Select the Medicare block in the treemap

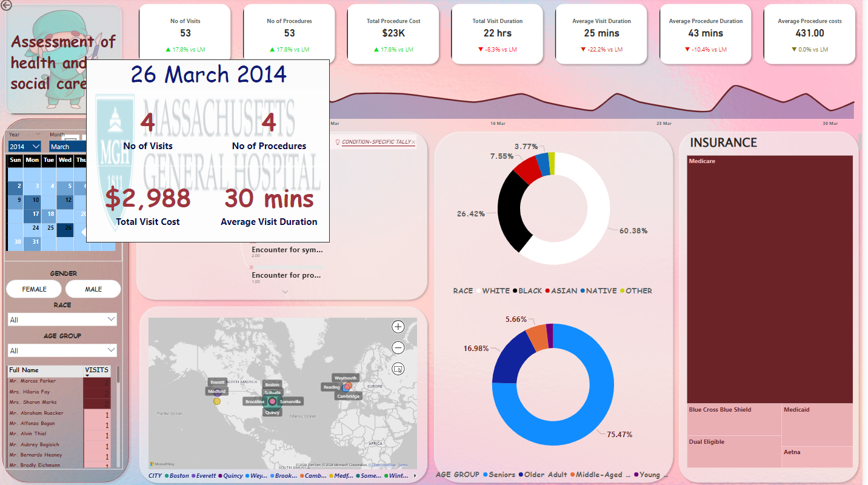click(770, 279)
